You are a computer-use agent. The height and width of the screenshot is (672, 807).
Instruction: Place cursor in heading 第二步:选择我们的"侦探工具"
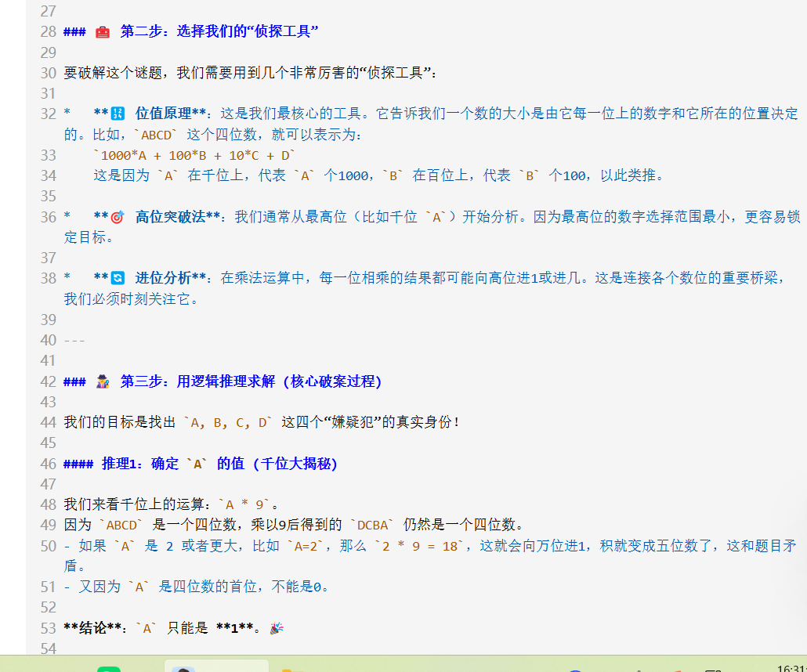219,32
